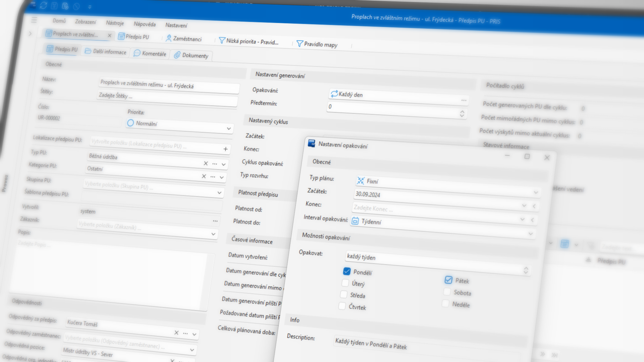Check the Sobota checkbox

[447, 292]
